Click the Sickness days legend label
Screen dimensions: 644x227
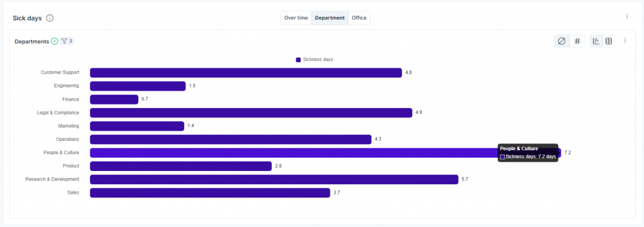click(318, 60)
